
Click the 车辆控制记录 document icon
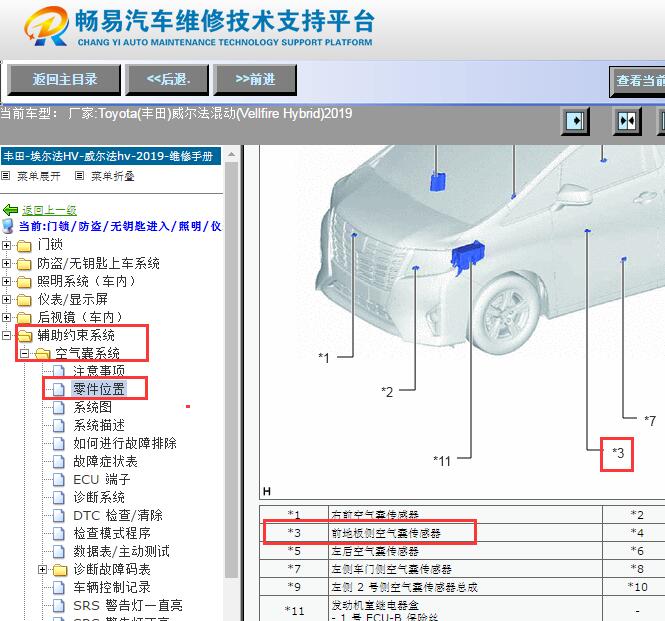point(59,588)
